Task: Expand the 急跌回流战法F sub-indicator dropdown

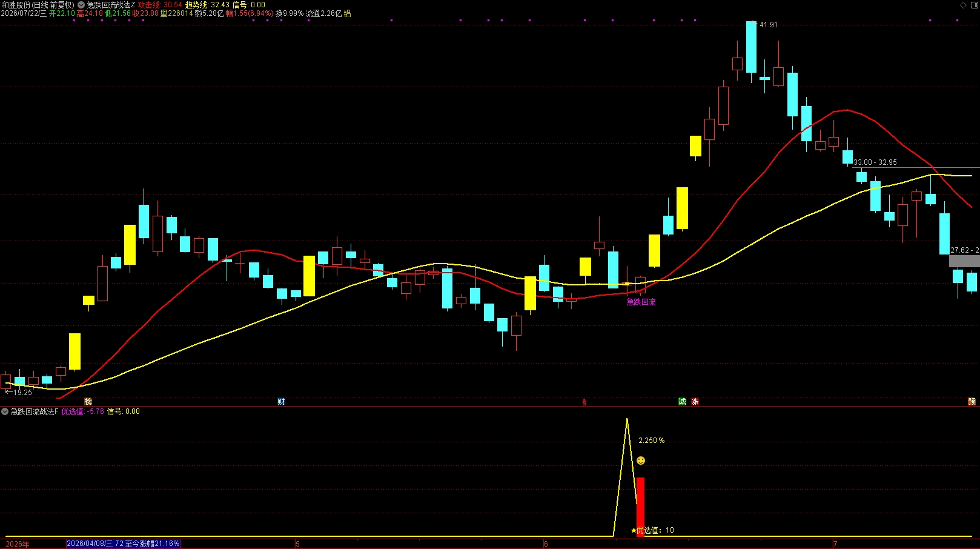Action: 5,411
